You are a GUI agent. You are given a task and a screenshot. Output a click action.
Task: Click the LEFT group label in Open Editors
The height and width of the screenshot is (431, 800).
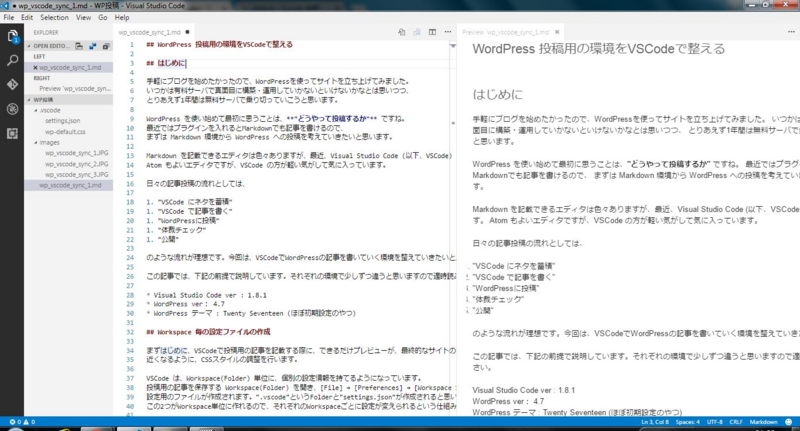click(39, 57)
